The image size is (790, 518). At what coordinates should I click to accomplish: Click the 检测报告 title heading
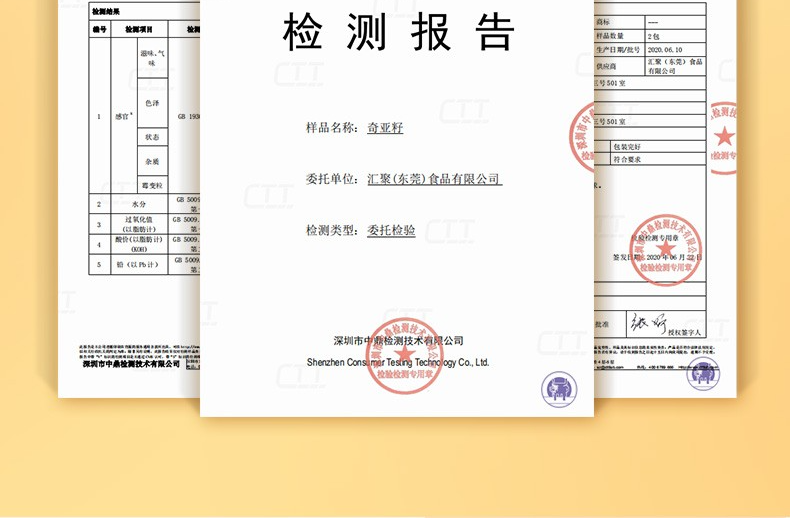click(397, 33)
